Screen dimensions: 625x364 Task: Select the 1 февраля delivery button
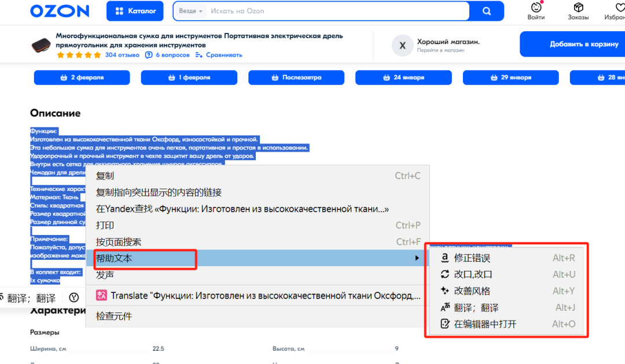[x=189, y=78]
